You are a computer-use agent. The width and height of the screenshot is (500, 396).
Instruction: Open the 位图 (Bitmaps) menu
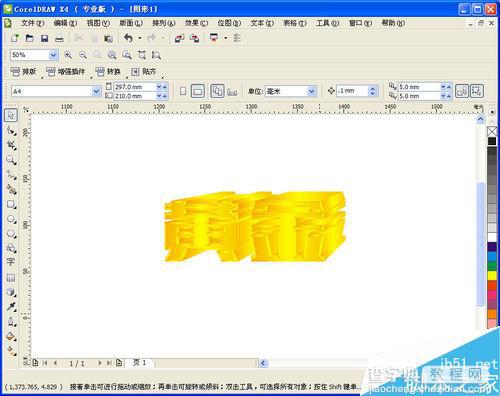click(229, 23)
